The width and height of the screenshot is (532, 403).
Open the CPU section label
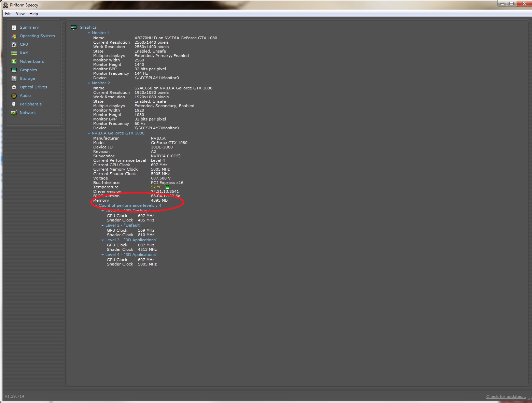click(x=24, y=44)
